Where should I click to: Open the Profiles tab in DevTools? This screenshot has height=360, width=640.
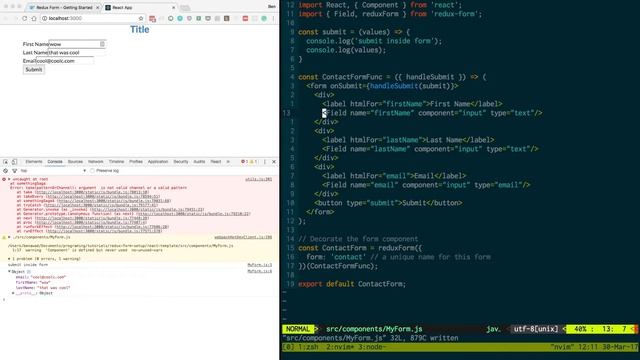pyautogui.click(x=136, y=162)
